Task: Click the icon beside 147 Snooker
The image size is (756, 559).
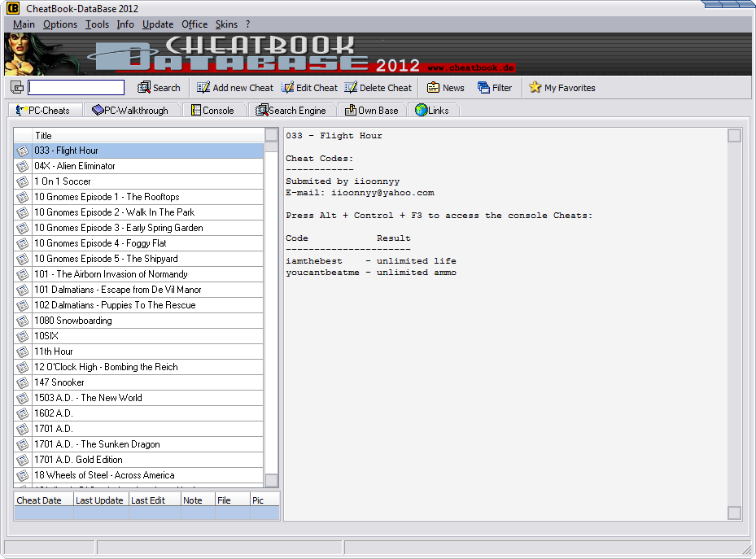Action: pyautogui.click(x=23, y=382)
